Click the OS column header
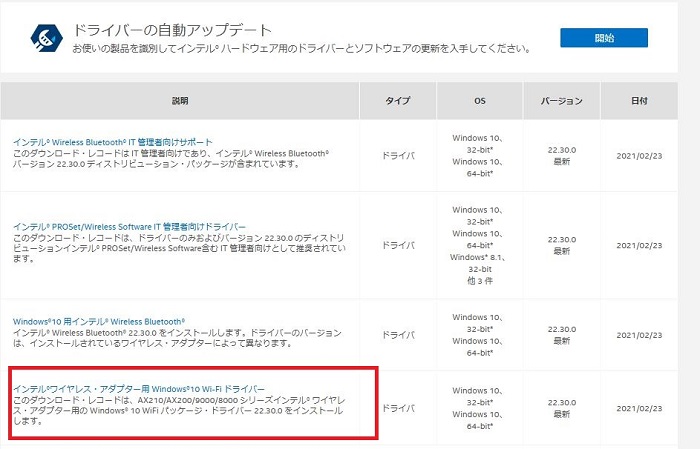 coord(479,101)
